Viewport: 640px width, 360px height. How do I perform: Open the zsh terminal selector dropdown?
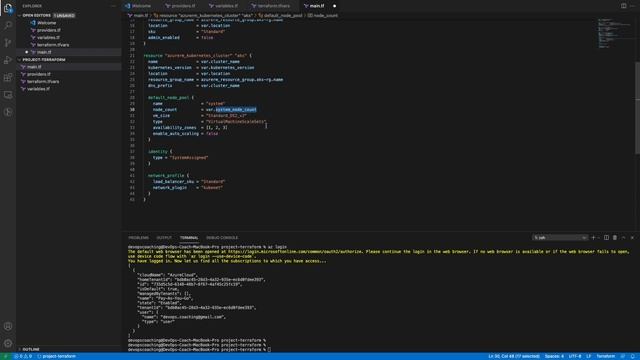560,238
